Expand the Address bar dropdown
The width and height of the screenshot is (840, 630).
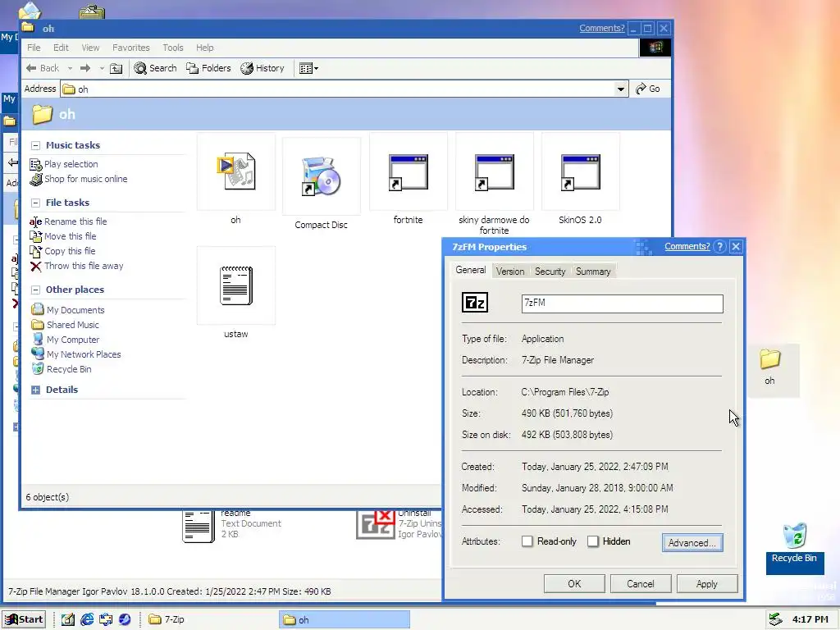(x=620, y=89)
